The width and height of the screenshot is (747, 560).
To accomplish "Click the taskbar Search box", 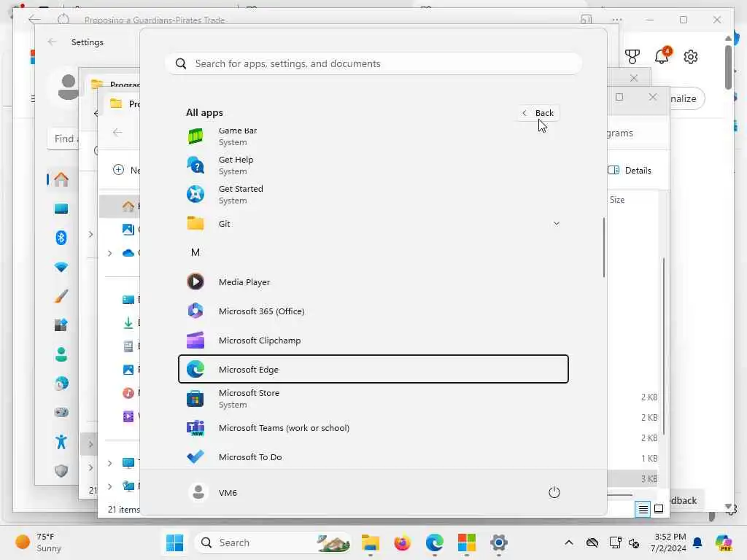I will (273, 542).
